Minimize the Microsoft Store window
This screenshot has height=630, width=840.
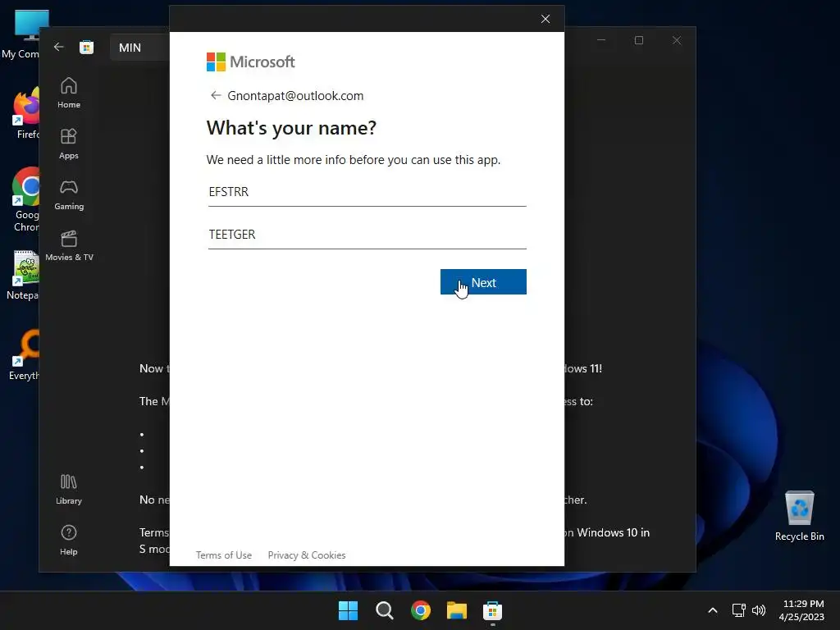pyautogui.click(x=601, y=40)
